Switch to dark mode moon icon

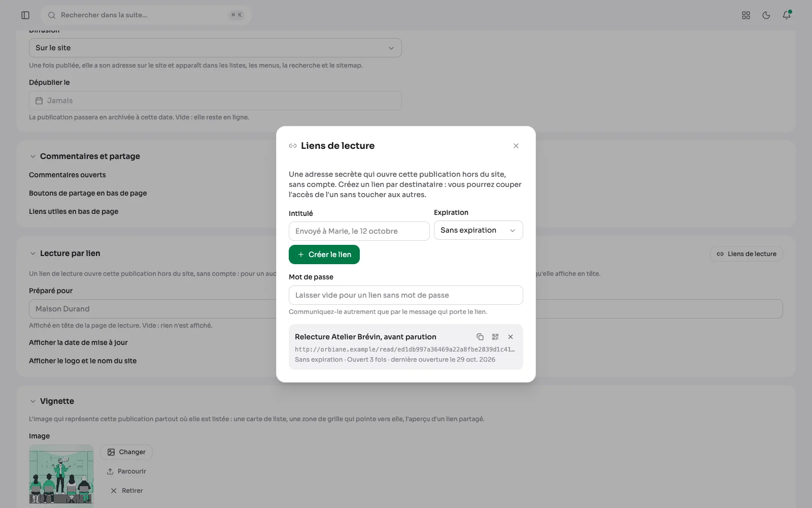tap(766, 15)
